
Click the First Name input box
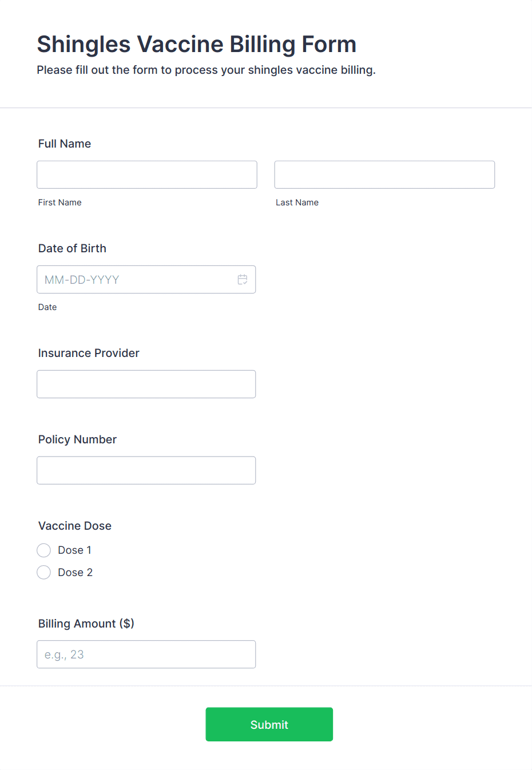pos(147,174)
